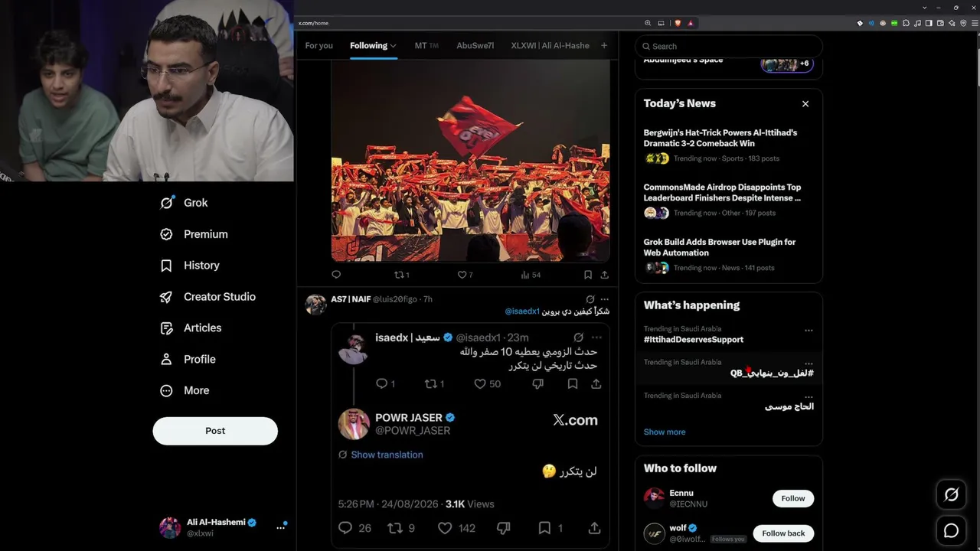Follow the Ecnnu account
This screenshot has height=551, width=980.
pos(793,498)
